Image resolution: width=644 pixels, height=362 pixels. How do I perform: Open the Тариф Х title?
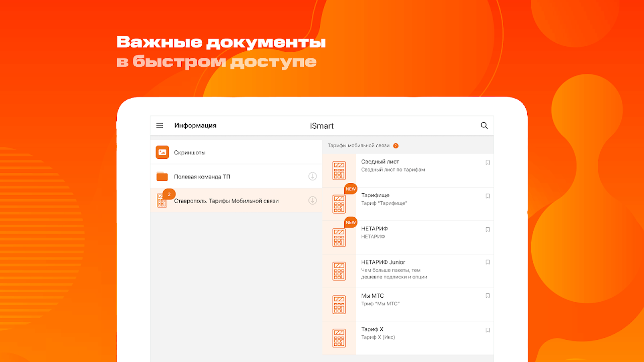click(x=372, y=329)
